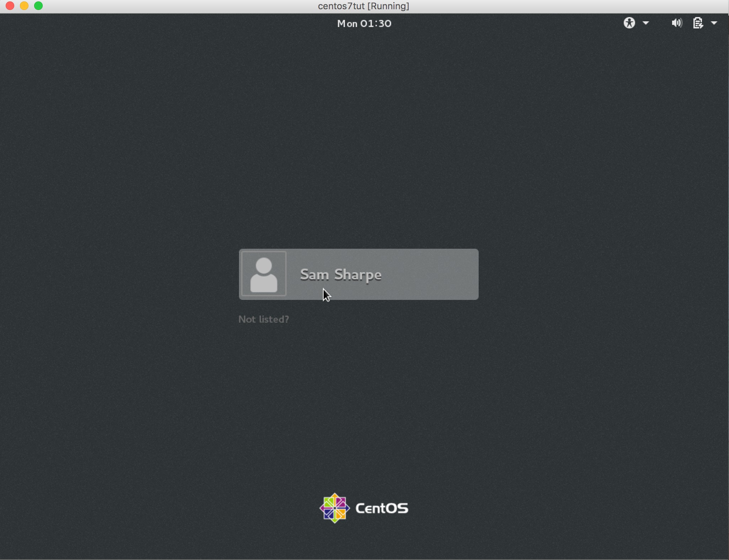Select the accessibility icon in the top bar
This screenshot has height=560, width=729.
[629, 23]
